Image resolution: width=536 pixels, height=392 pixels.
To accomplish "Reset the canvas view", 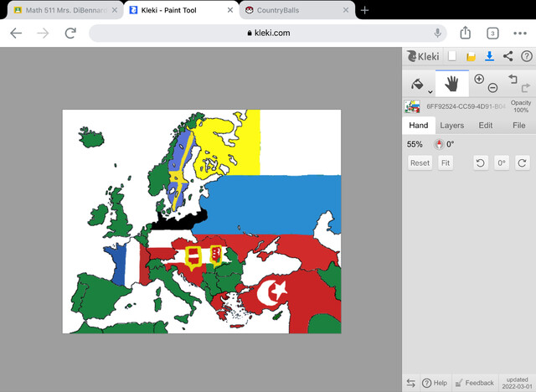I will coord(420,163).
